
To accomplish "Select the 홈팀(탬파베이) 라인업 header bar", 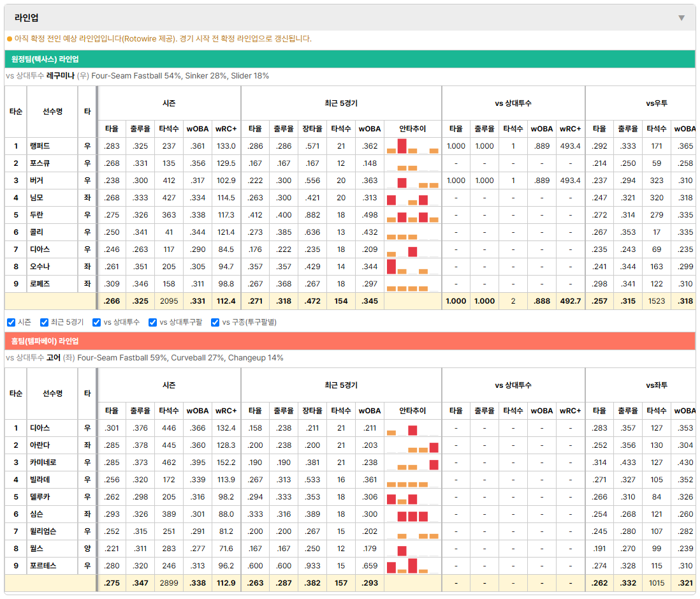I will click(350, 341).
